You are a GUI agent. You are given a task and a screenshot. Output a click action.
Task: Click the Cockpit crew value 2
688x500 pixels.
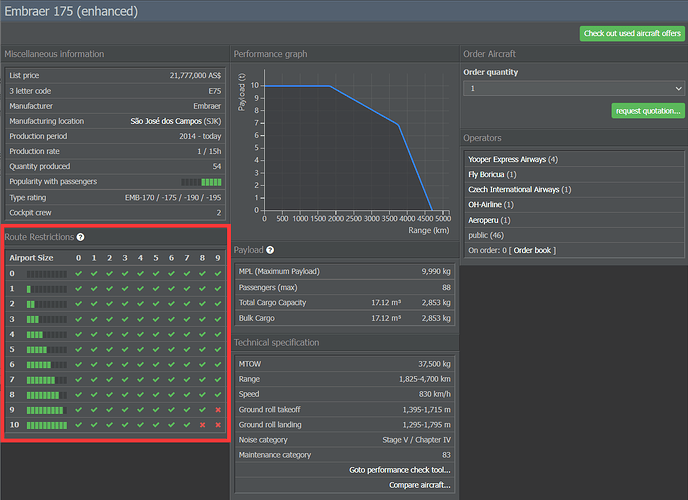(219, 213)
